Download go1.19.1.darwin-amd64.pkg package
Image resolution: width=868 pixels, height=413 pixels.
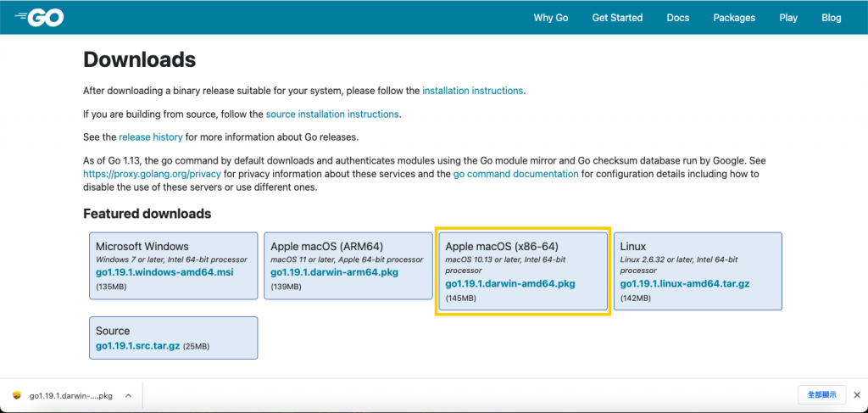(x=510, y=284)
